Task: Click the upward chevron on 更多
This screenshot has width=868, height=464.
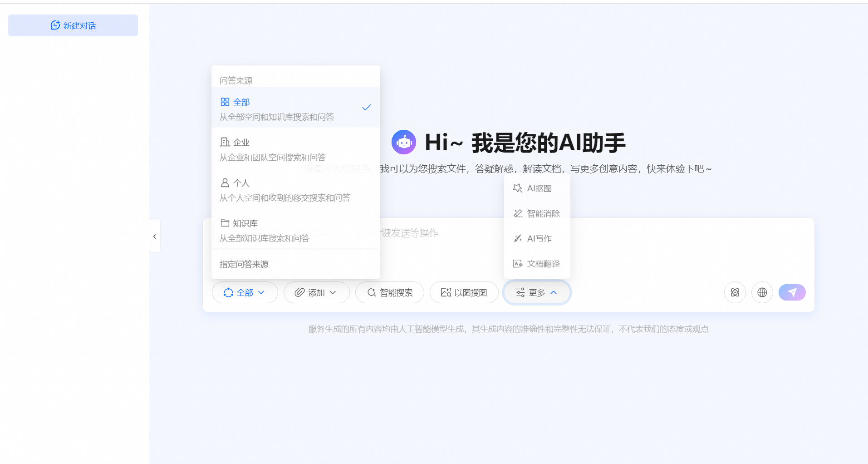Action: [554, 292]
